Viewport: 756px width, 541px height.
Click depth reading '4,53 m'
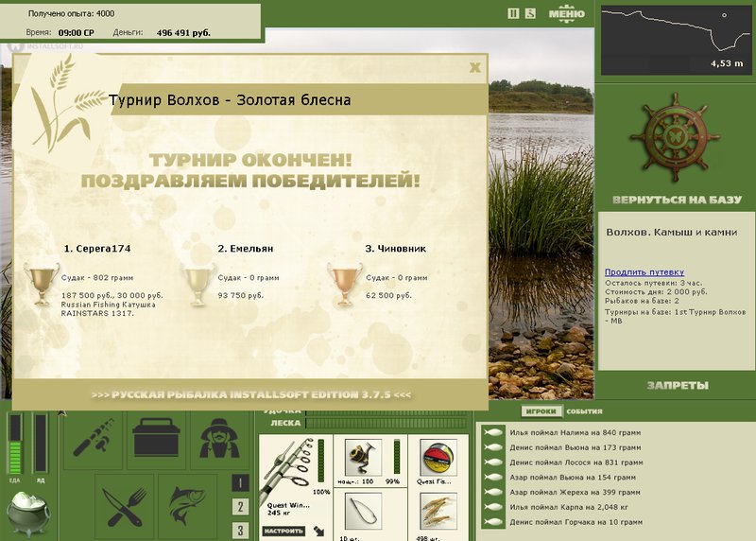[x=727, y=63]
